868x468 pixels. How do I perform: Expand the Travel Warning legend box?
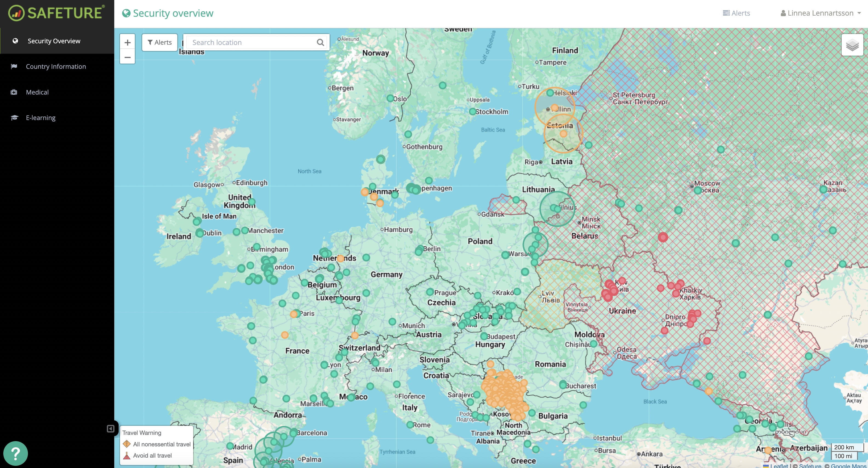tap(142, 432)
